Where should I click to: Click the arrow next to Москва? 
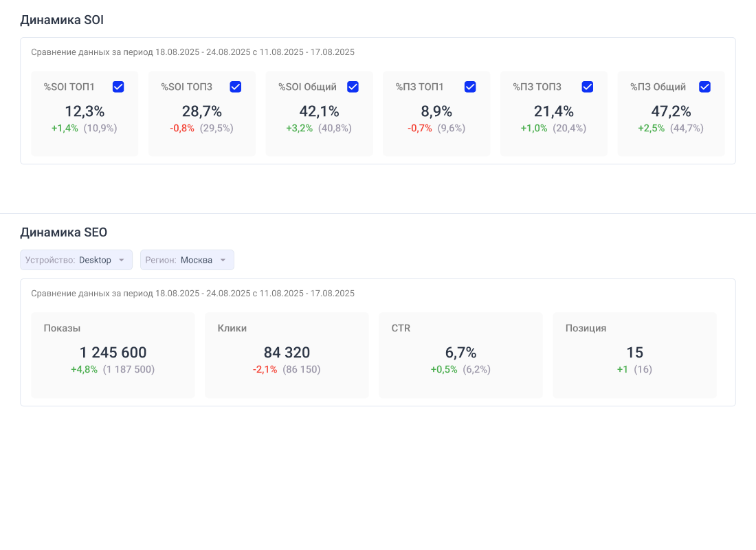[x=223, y=260]
